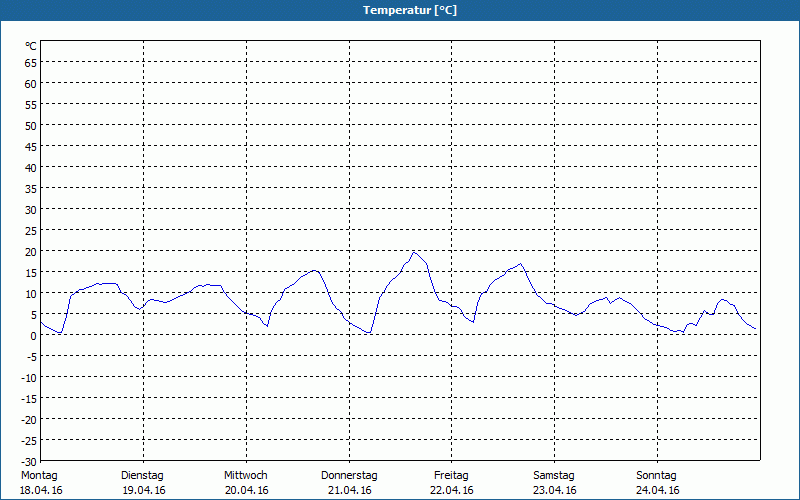Viewport: 800px width, 500px height.
Task: Click the highest temperature peak near 20°C
Action: tap(414, 253)
